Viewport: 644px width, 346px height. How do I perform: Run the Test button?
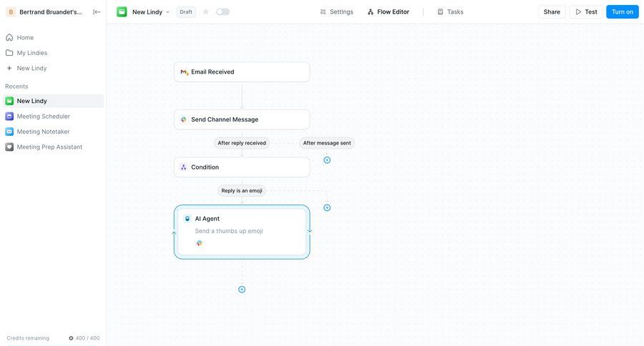coord(586,11)
